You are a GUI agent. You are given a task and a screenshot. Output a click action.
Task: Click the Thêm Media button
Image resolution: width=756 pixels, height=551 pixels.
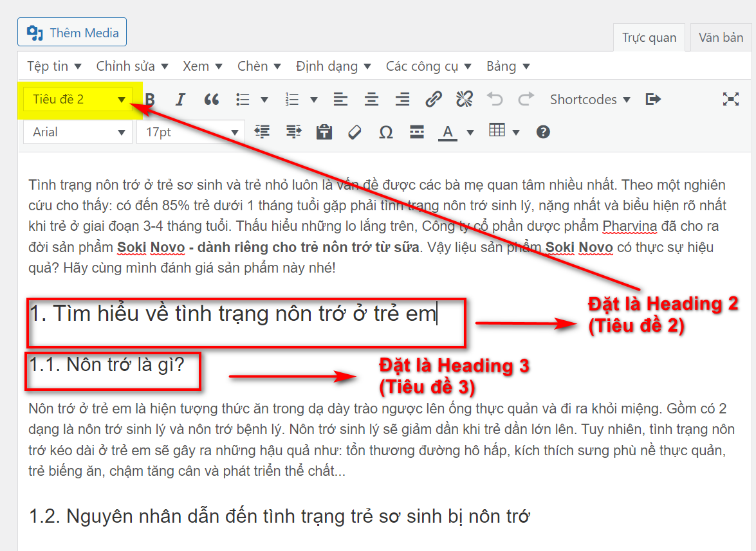[x=71, y=32]
